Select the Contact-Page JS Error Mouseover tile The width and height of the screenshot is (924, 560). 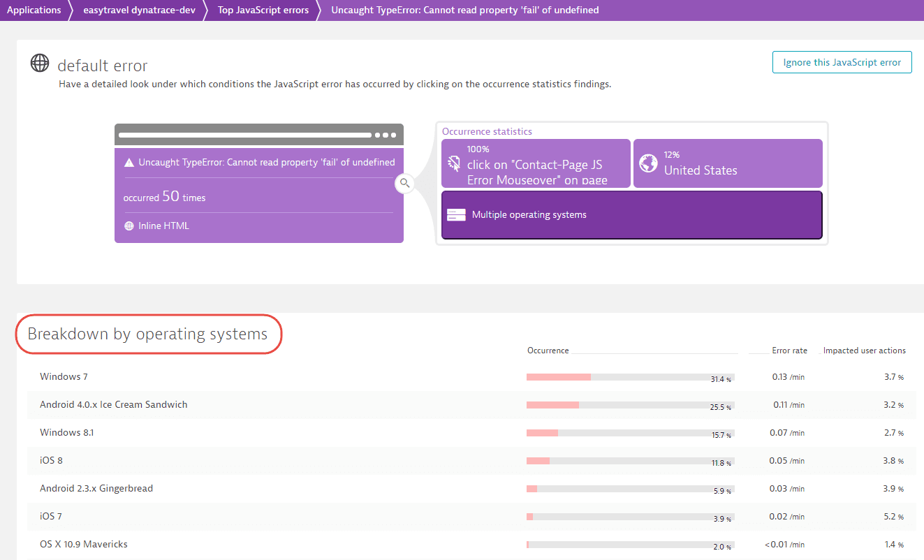[x=536, y=163]
